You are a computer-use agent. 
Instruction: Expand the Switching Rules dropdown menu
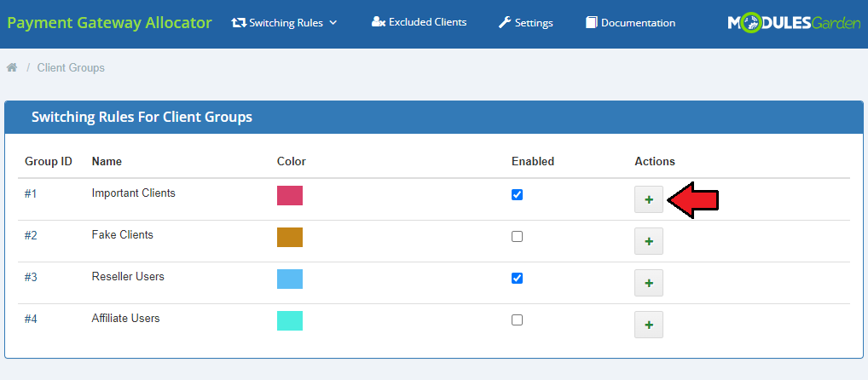point(285,23)
